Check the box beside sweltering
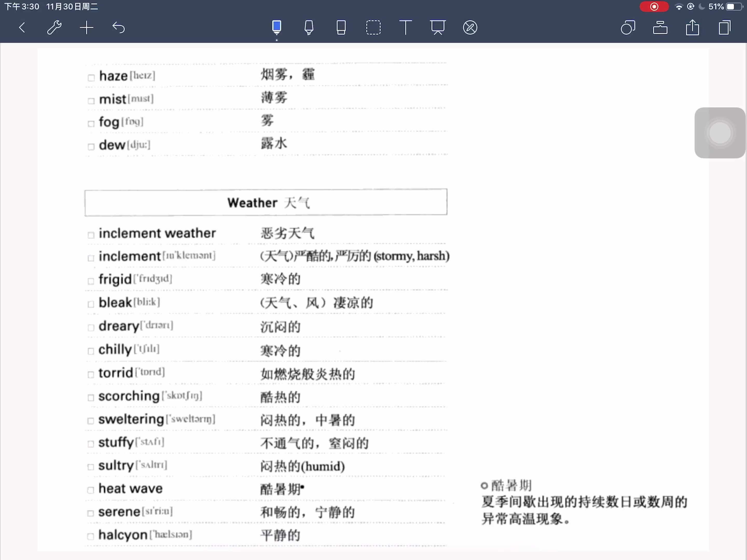The width and height of the screenshot is (747, 560). tap(91, 421)
